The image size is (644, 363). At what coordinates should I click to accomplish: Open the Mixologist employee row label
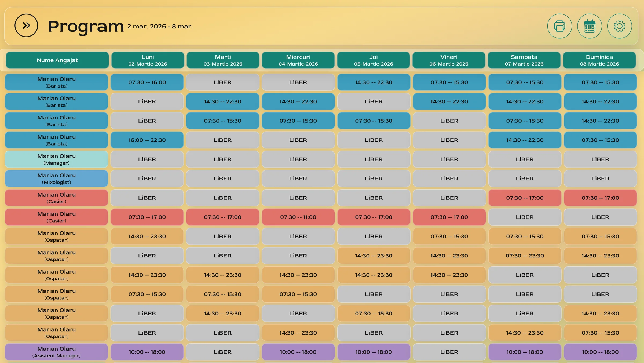(56, 179)
